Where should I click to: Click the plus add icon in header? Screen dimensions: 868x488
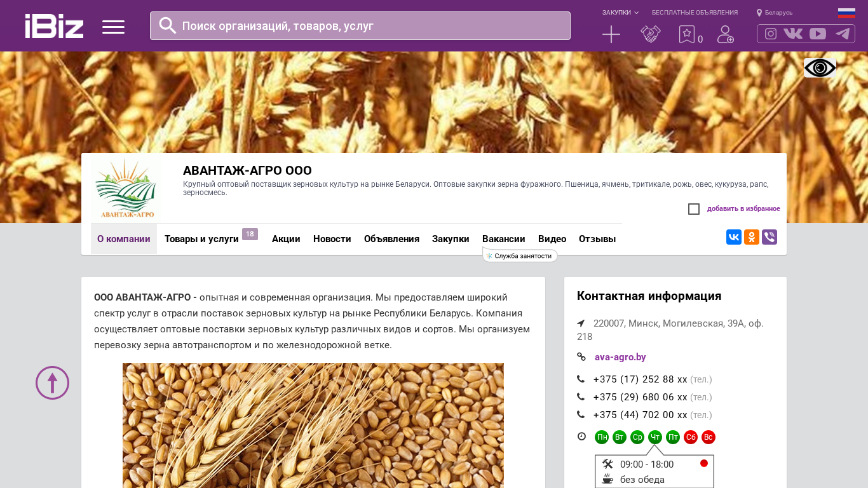pos(611,34)
